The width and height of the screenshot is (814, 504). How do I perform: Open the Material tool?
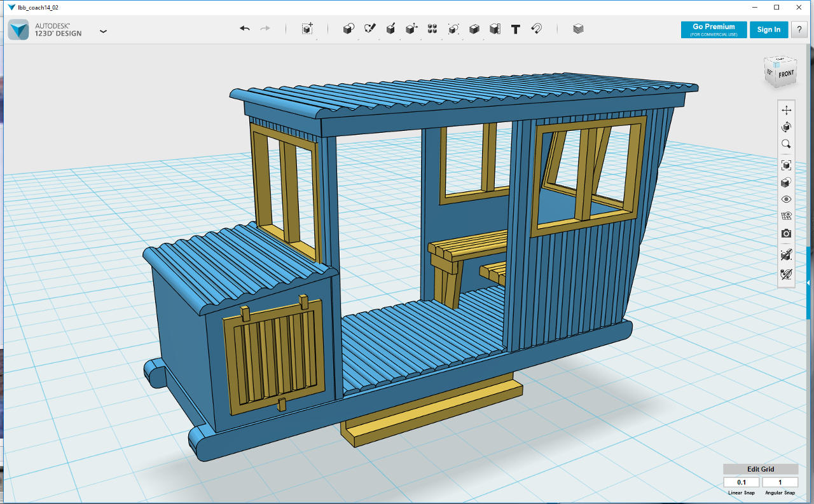(x=578, y=29)
